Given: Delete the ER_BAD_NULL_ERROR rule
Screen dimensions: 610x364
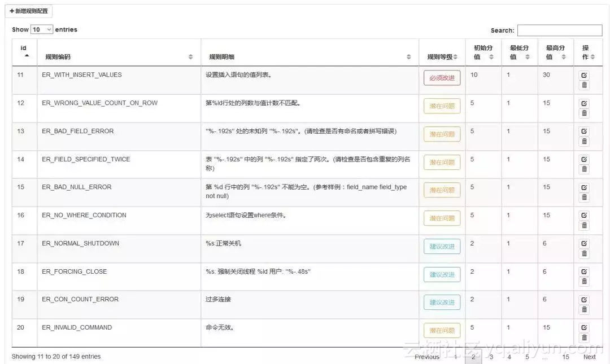Looking at the screenshot, I should 584,197.
